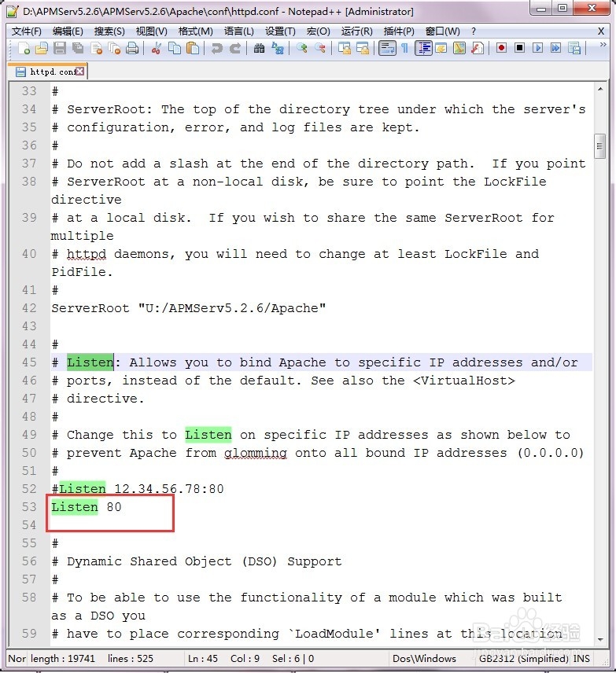Open the 运行(R) menu
Viewport: 616px width, 673px height.
(x=356, y=31)
